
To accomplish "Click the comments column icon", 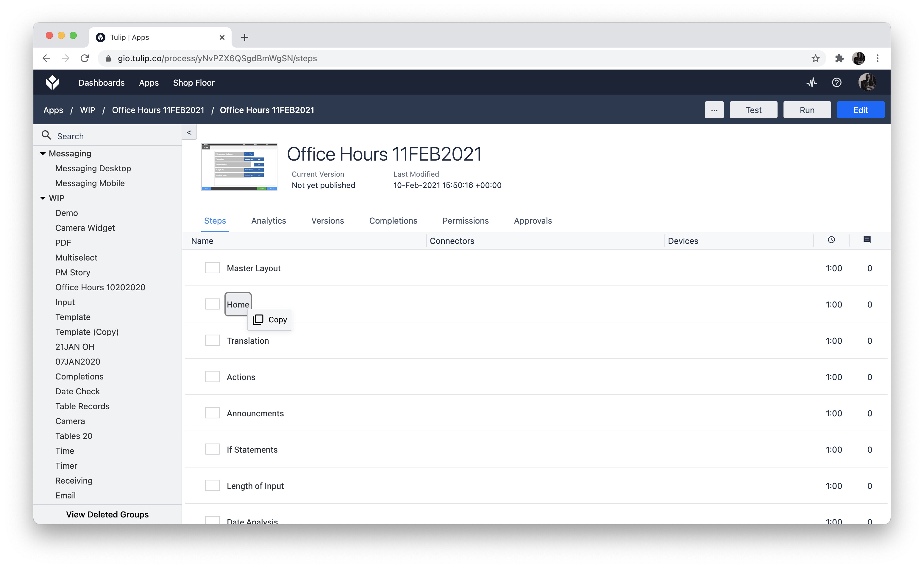I will [x=867, y=240].
